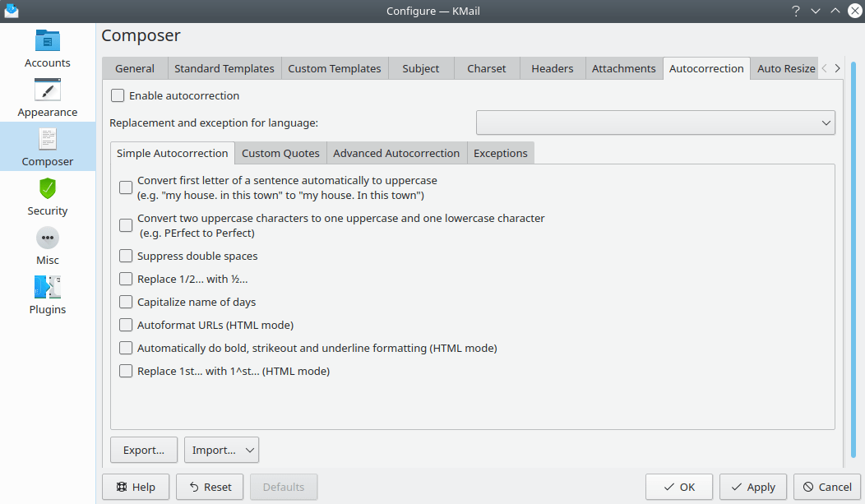Screen dimensions: 865x504
Task: Click the KMail icon in the titlebar
Action: coord(12,11)
